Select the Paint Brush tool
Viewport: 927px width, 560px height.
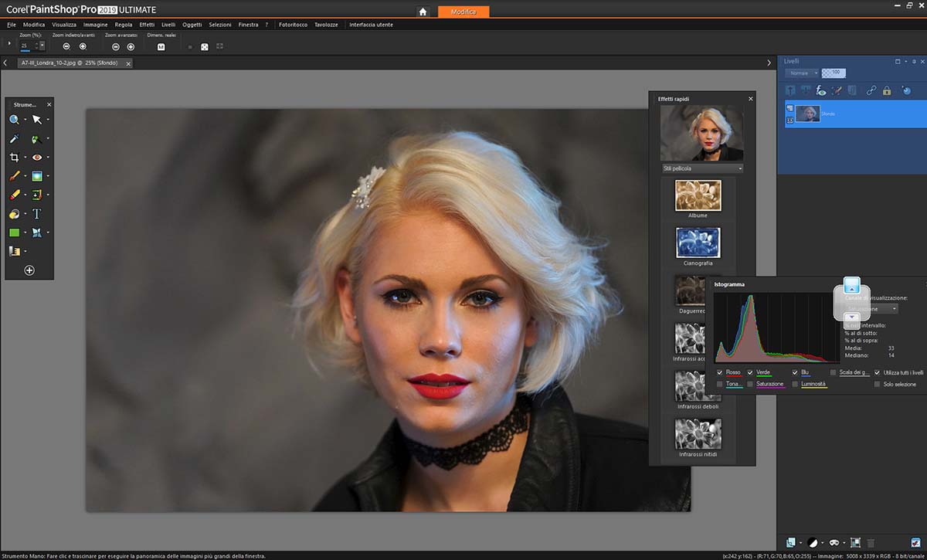click(14, 176)
